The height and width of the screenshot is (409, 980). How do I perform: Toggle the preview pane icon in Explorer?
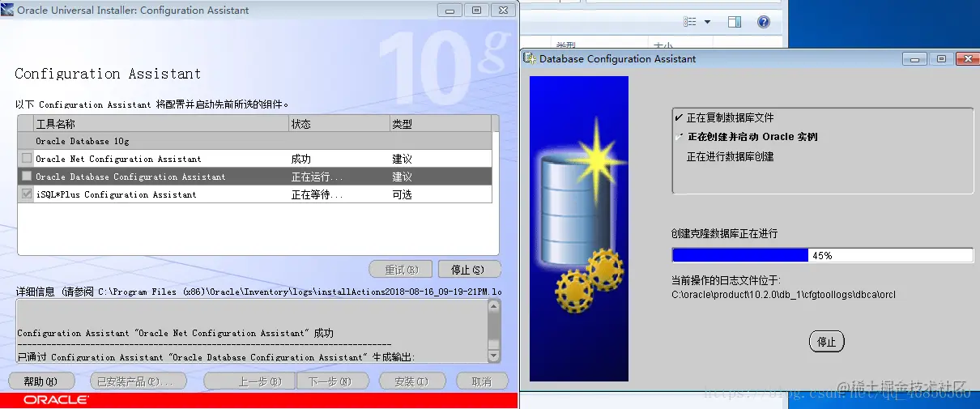(735, 22)
